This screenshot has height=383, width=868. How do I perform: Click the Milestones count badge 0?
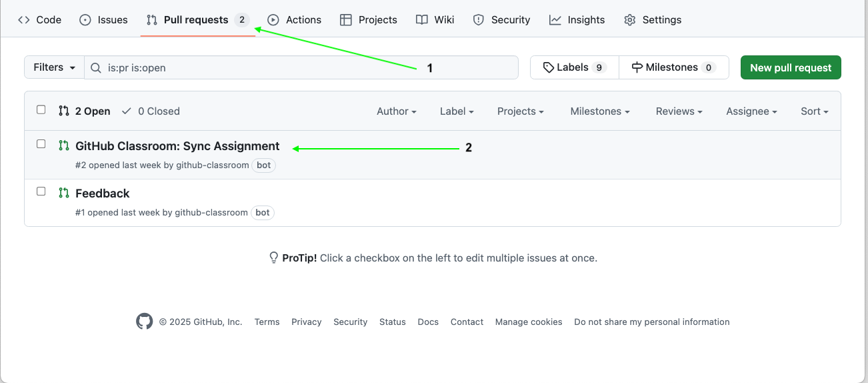click(x=709, y=67)
